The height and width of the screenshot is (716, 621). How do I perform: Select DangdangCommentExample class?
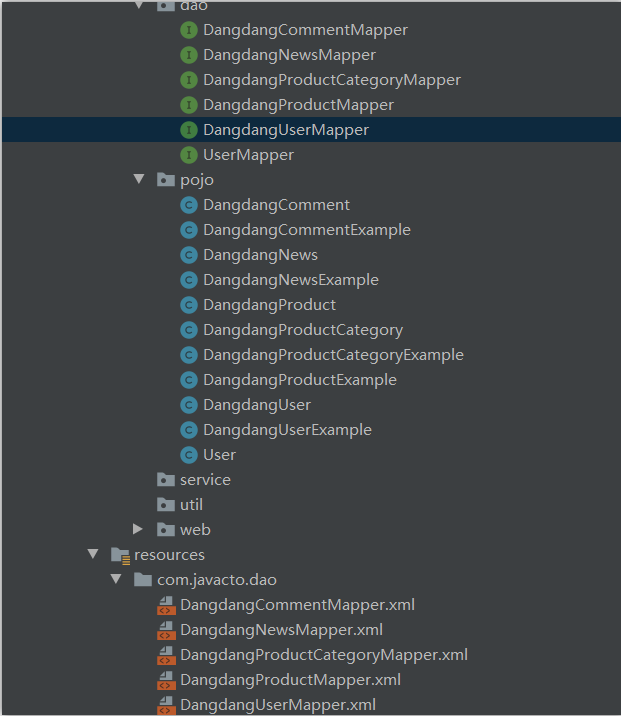coord(307,230)
